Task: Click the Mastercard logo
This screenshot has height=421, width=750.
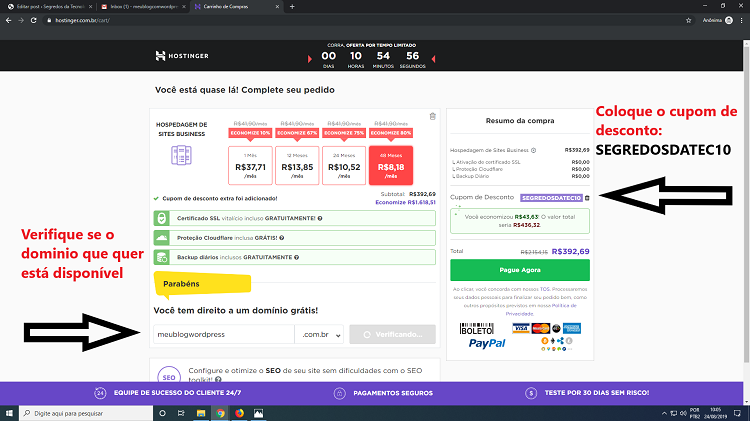Action: coord(540,328)
